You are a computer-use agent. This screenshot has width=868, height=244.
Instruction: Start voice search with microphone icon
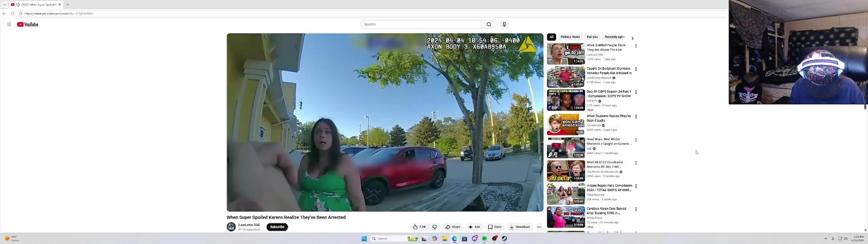pos(504,24)
